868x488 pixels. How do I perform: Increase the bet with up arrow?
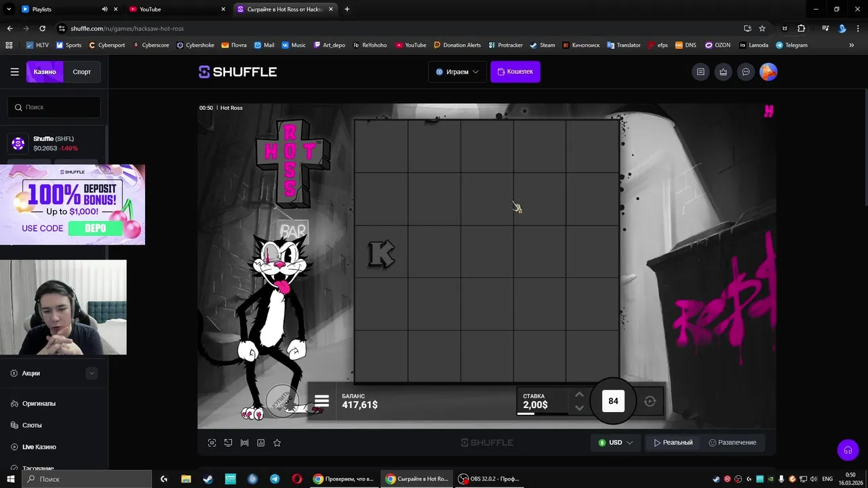pyautogui.click(x=579, y=394)
